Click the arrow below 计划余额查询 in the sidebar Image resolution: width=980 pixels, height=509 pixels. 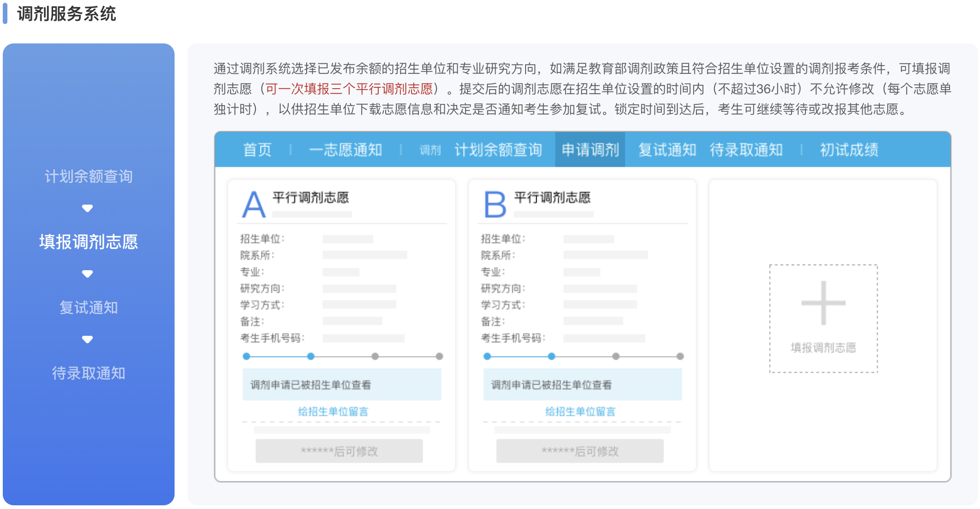pos(87,208)
